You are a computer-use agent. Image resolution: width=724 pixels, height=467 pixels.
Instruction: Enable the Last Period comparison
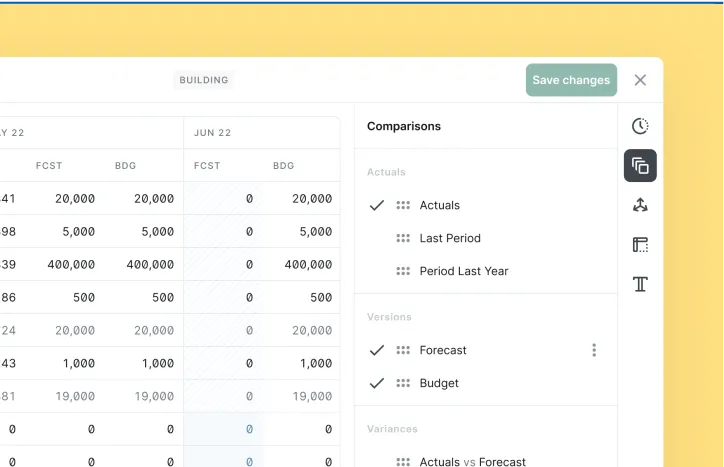click(450, 238)
